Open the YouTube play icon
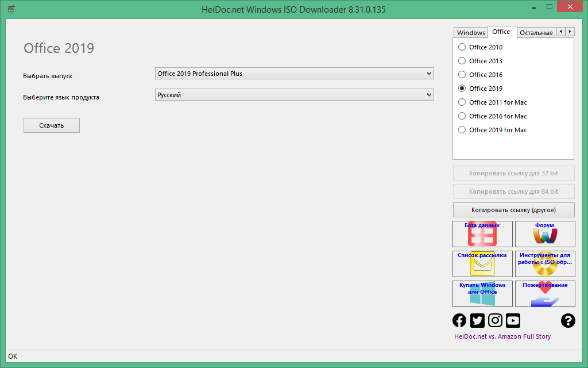The width and height of the screenshot is (588, 368). (x=513, y=320)
